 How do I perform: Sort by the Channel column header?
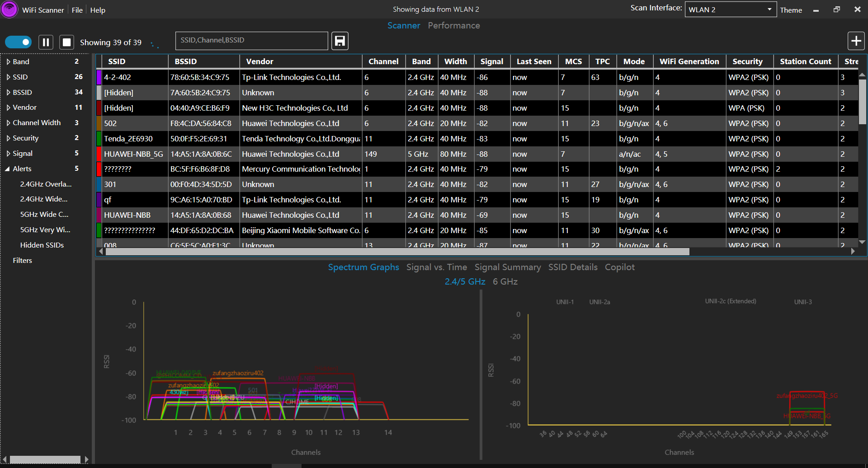(x=383, y=61)
